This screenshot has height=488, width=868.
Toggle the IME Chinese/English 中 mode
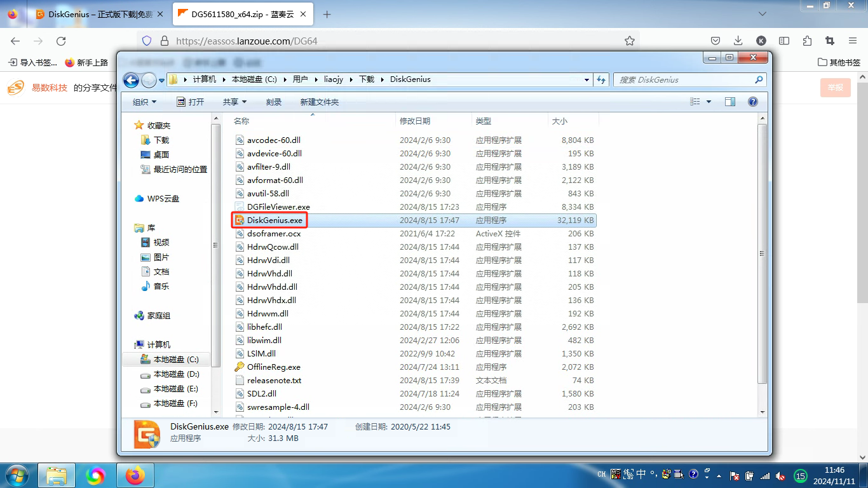point(641,474)
